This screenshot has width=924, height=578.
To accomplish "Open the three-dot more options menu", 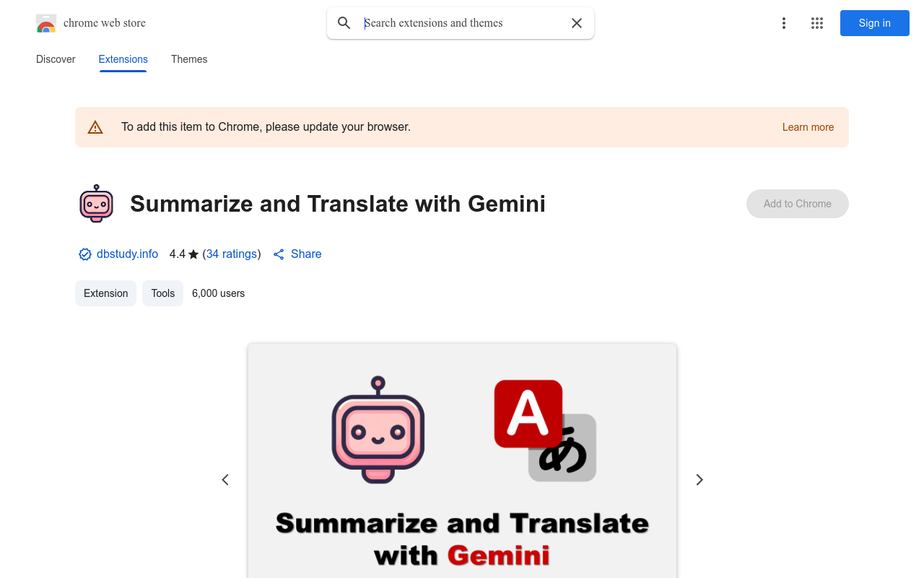I will tap(784, 23).
